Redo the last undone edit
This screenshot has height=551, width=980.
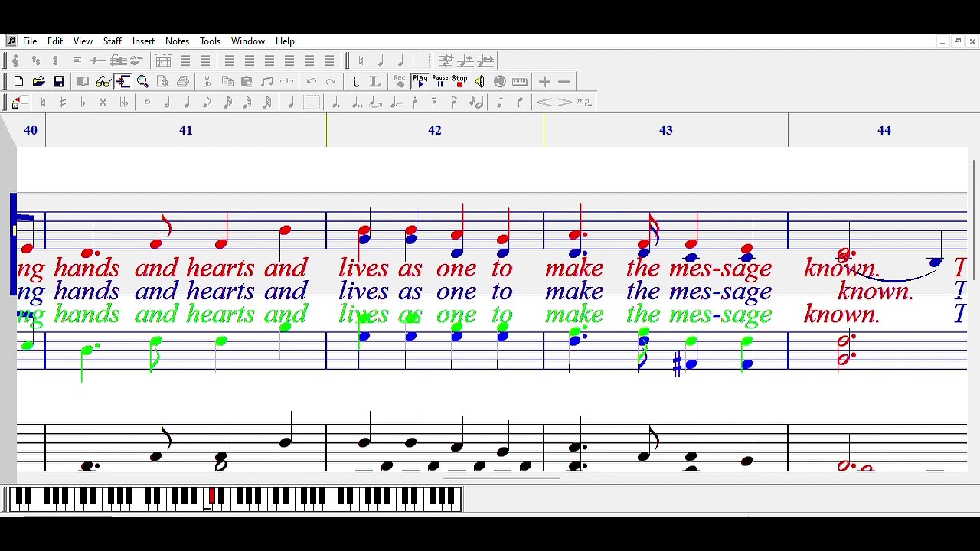332,81
